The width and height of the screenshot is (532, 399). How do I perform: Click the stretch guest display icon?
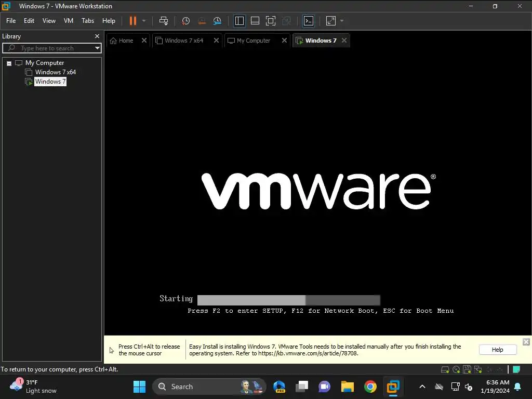click(x=331, y=21)
